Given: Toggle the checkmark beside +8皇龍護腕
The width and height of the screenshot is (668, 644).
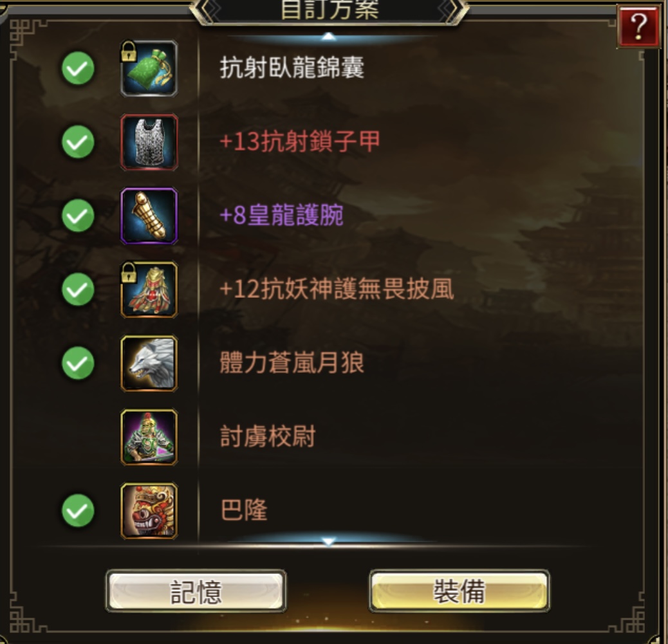Looking at the screenshot, I should 78,216.
